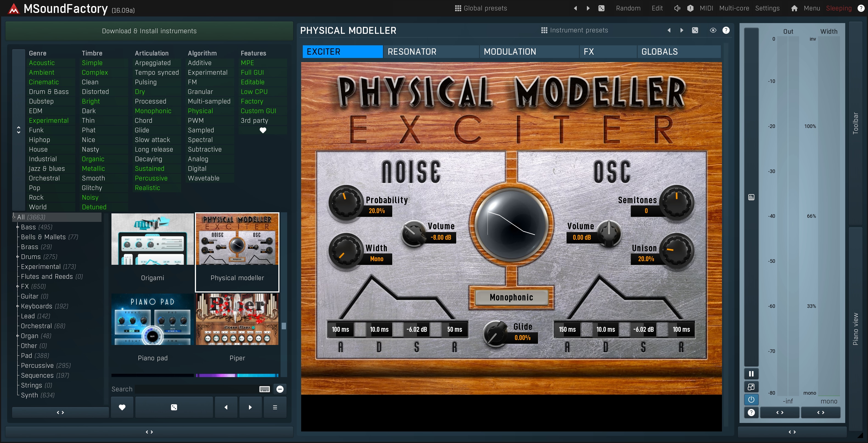Open the browser hamburger menu button

pos(275,407)
